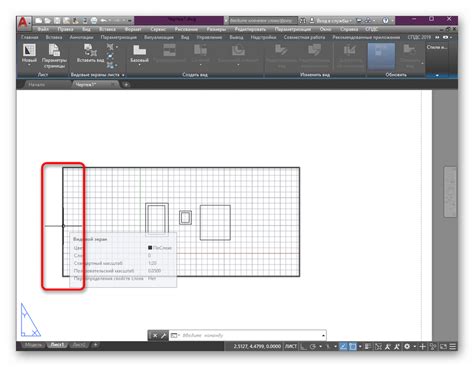Open object snap settings dropdown arrow in status bar
Image resolution: width=474 pixels, height=367 pixels.
[360, 347]
